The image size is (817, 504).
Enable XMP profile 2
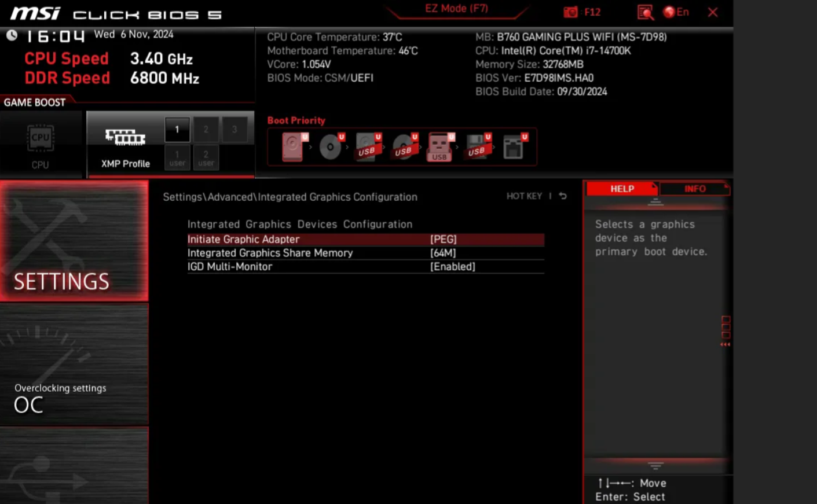pyautogui.click(x=206, y=130)
